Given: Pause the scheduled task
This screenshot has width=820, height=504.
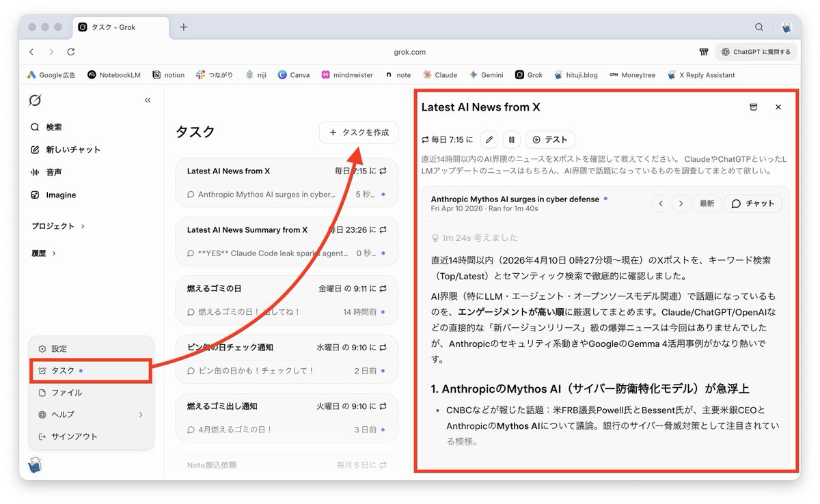Looking at the screenshot, I should pyautogui.click(x=511, y=139).
